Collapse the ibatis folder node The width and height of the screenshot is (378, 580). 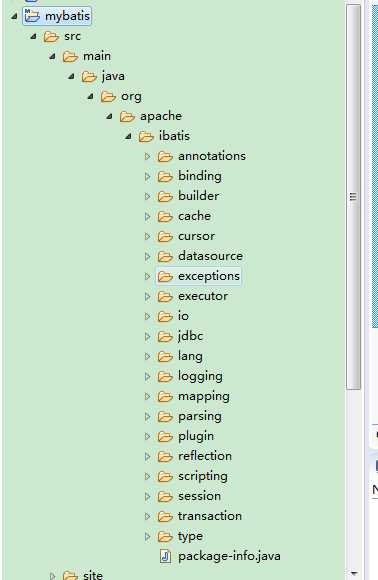[x=128, y=136]
